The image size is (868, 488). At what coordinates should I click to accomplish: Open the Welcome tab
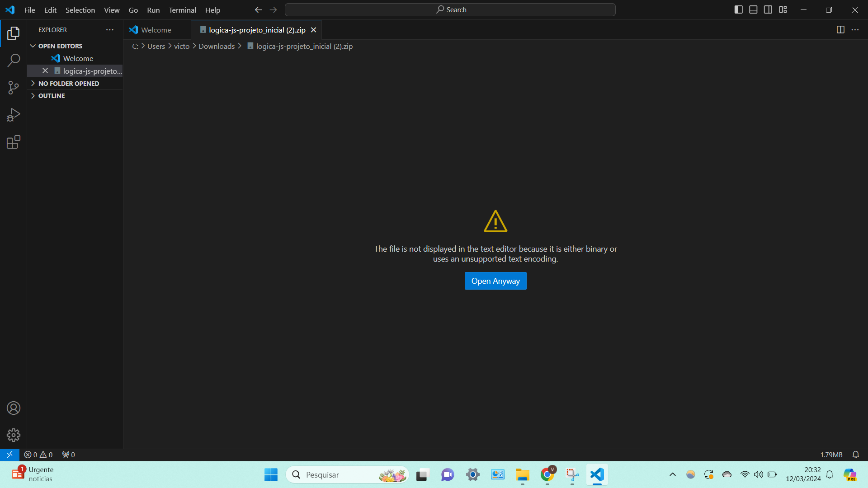pyautogui.click(x=156, y=30)
